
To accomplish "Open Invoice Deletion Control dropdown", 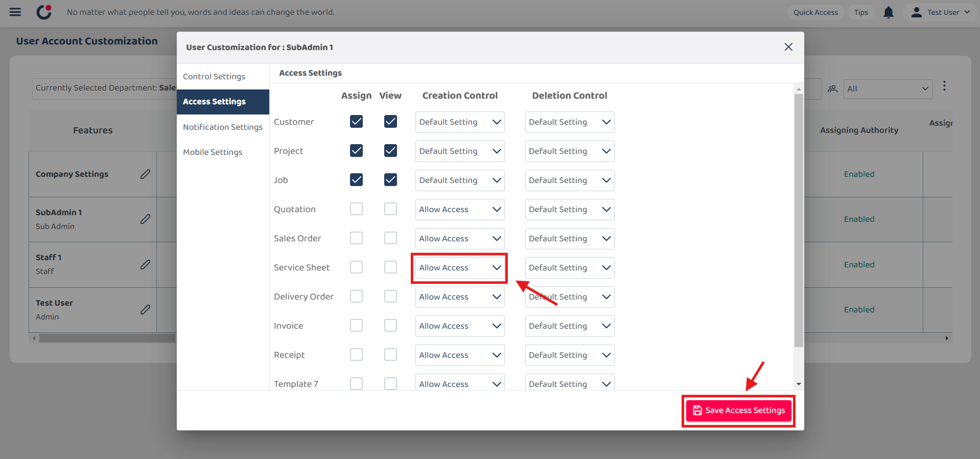I will (x=570, y=326).
